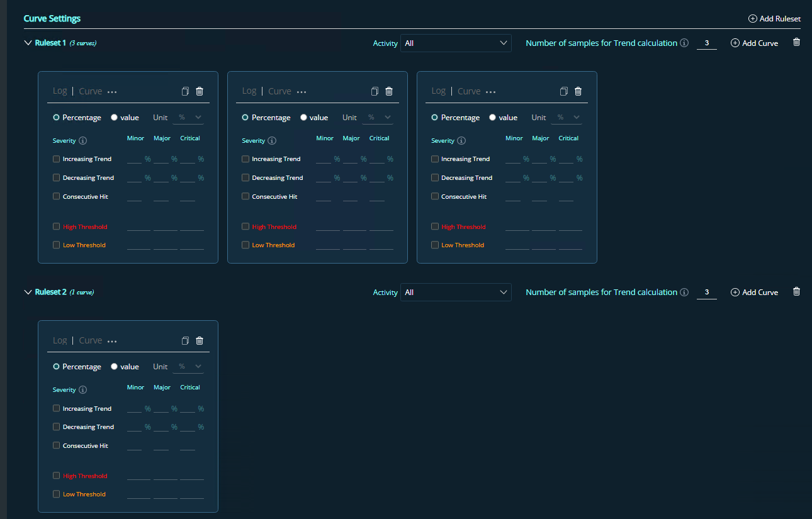Copy the third curve card in Ruleset 1

click(x=563, y=91)
